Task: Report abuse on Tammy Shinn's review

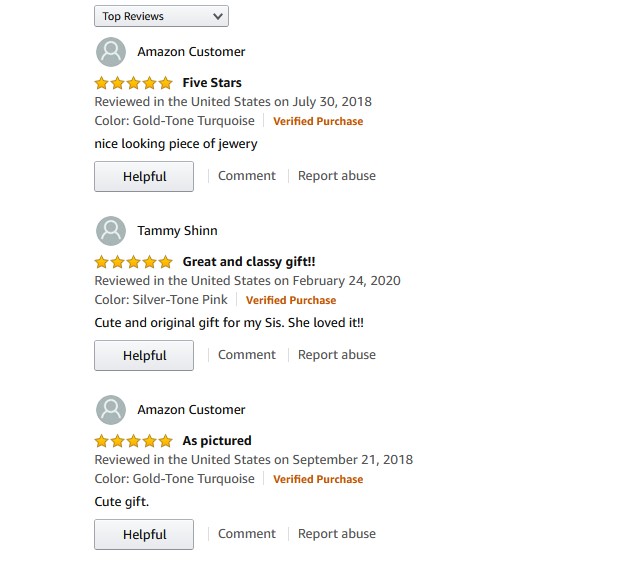Action: click(337, 355)
